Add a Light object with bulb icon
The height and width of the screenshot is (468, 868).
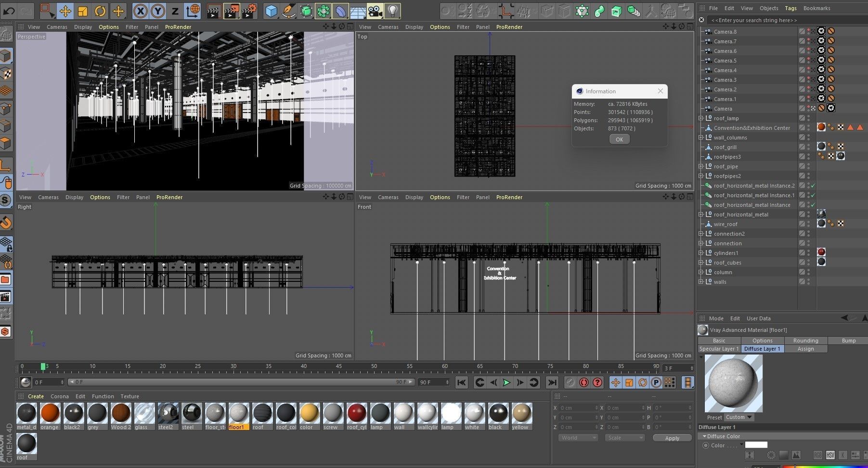(393, 11)
